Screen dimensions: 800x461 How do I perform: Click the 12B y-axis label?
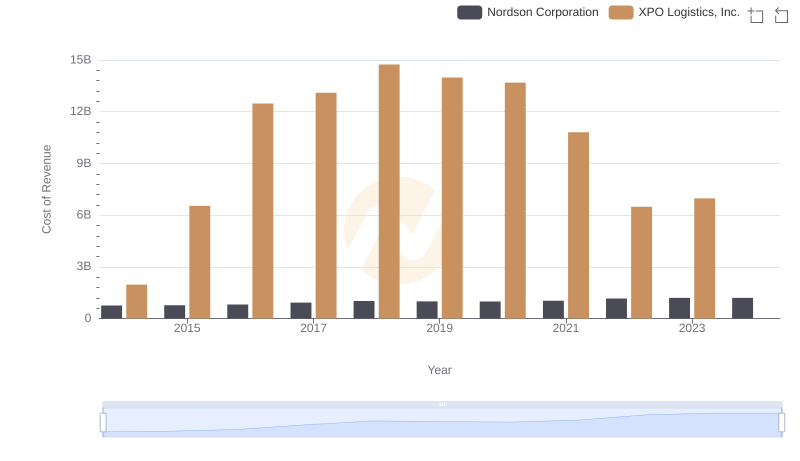[x=81, y=112]
